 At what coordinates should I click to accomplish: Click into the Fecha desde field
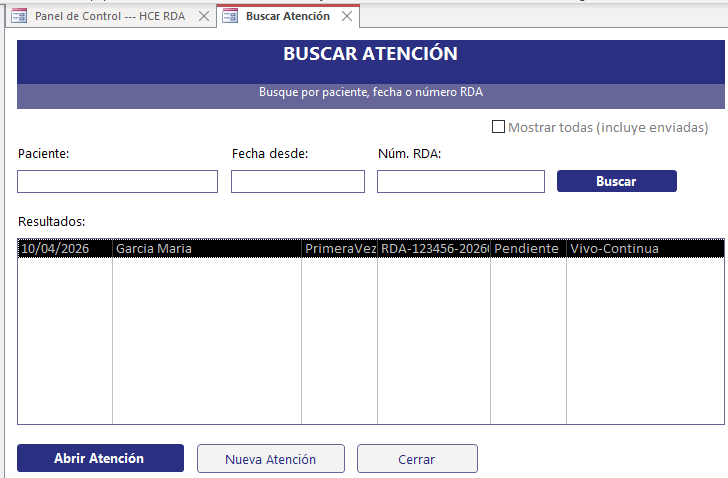297,181
